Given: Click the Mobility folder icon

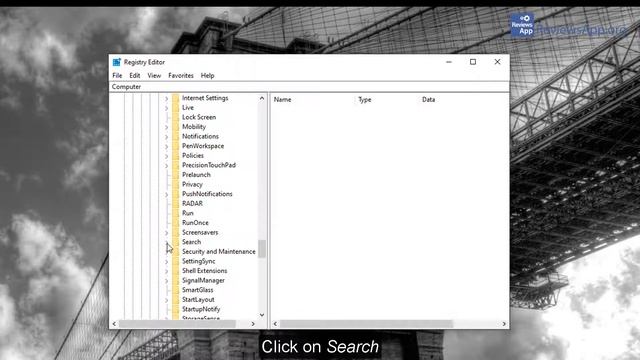Looking at the screenshot, I should (176, 127).
